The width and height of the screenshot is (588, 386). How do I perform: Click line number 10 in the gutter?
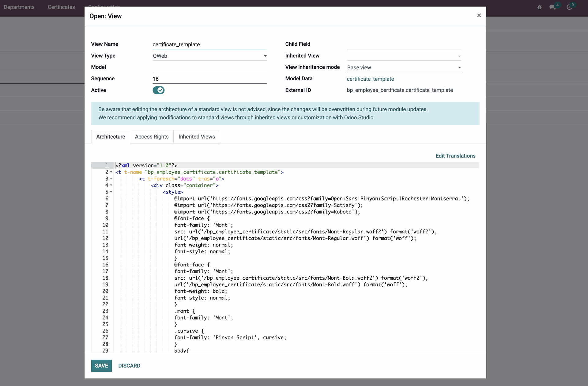(x=105, y=225)
